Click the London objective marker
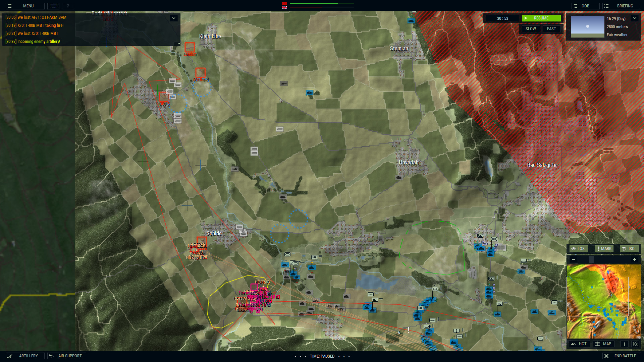644x362 pixels. click(190, 47)
